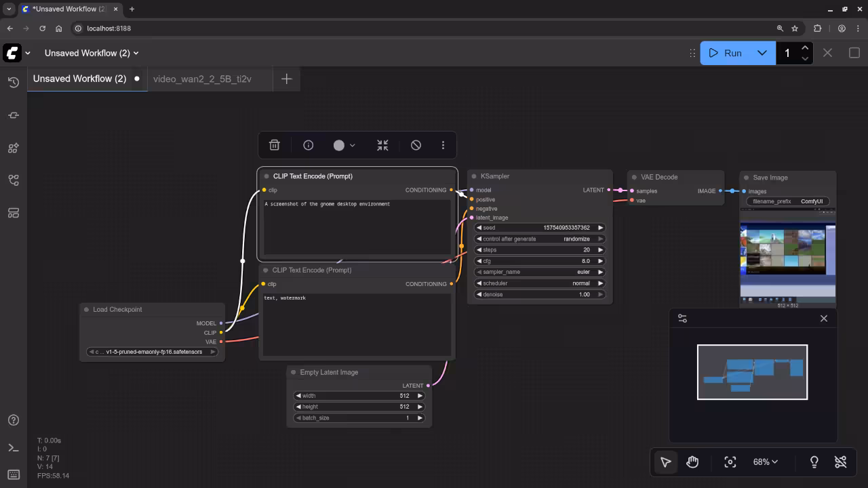Switch to the video_wan2_2_5B_ti2v tab
The width and height of the screenshot is (868, 488).
pyautogui.click(x=202, y=79)
